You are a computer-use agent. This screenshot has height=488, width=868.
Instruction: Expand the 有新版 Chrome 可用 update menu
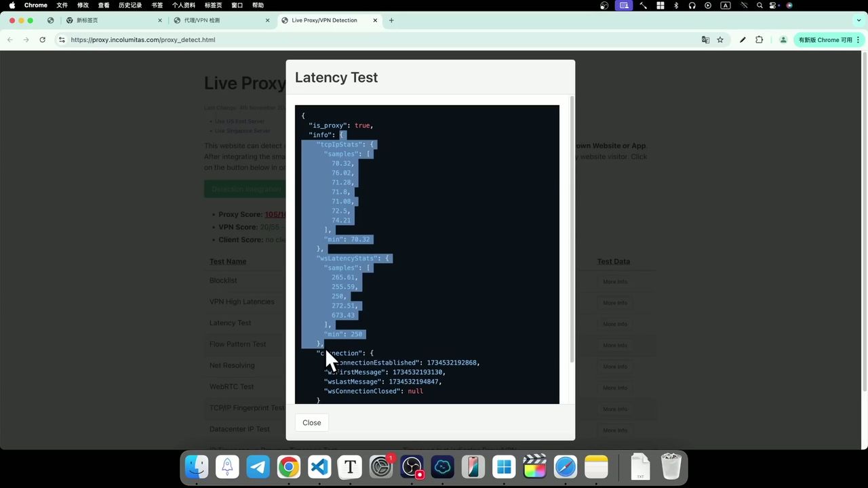[x=829, y=40]
